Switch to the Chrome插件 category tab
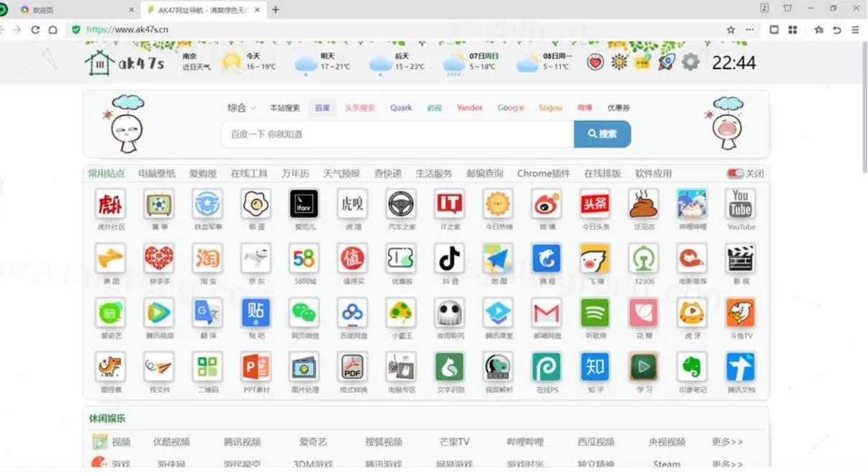The height and width of the screenshot is (476, 868). pos(543,173)
